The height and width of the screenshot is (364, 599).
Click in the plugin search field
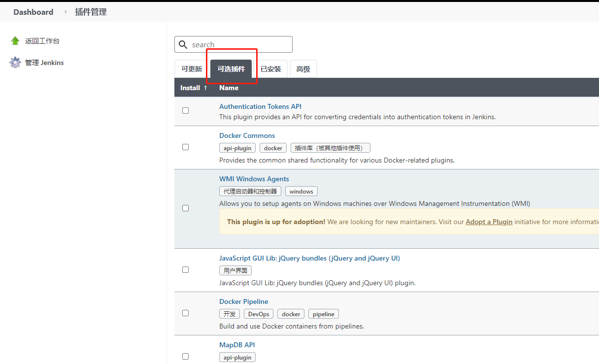(233, 44)
